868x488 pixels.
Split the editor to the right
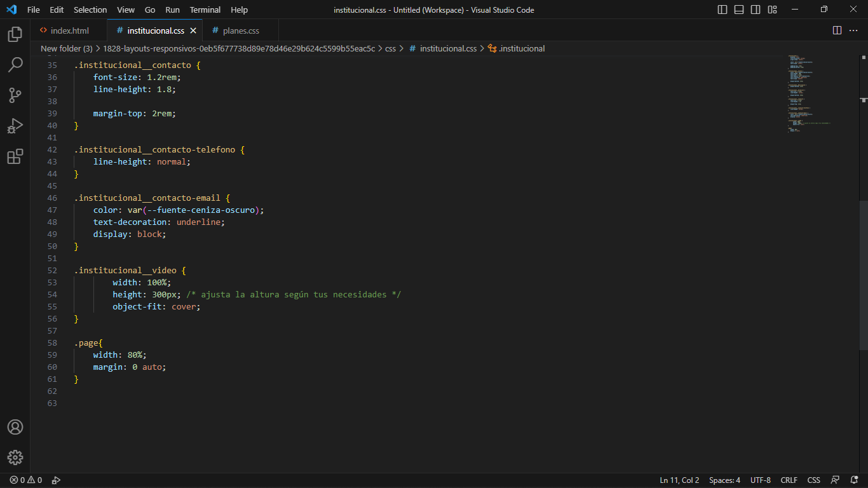click(837, 30)
